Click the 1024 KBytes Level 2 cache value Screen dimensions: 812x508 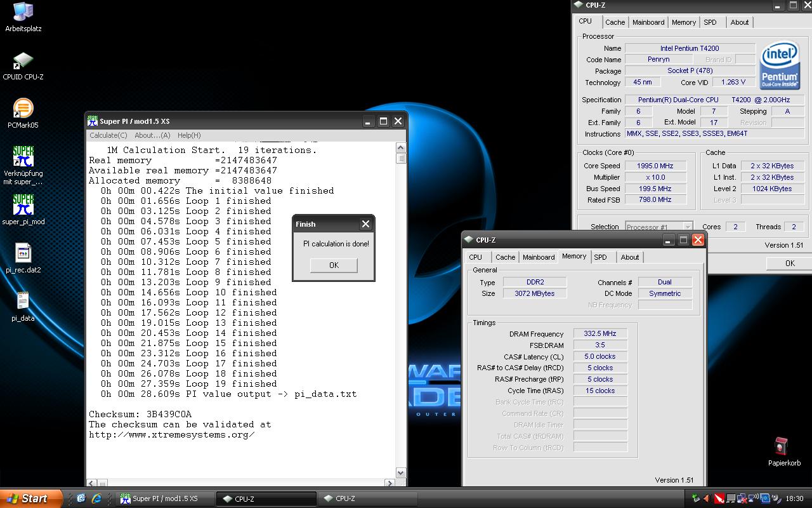771,189
